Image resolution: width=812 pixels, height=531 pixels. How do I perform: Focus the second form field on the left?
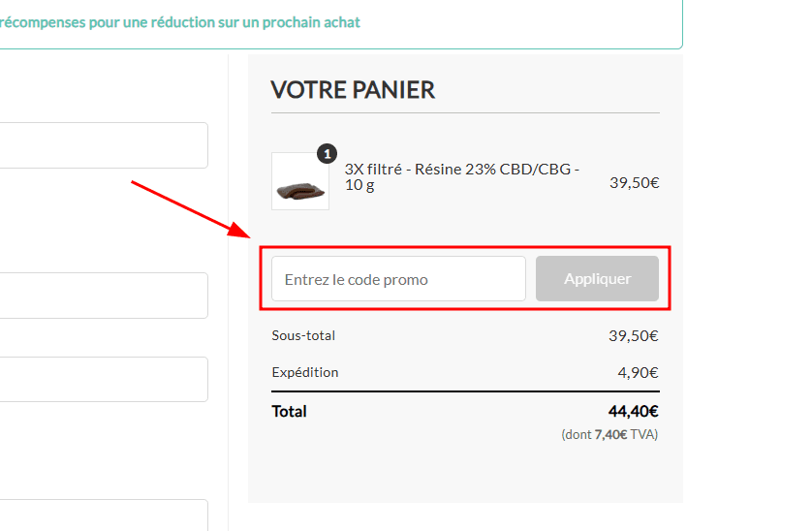(103, 296)
